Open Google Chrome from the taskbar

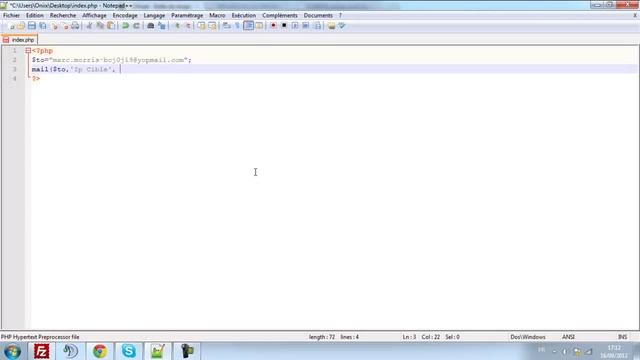100,351
